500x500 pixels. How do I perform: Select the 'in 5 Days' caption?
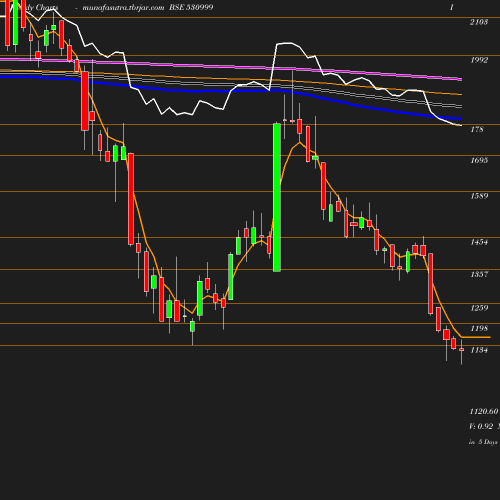tap(483, 442)
